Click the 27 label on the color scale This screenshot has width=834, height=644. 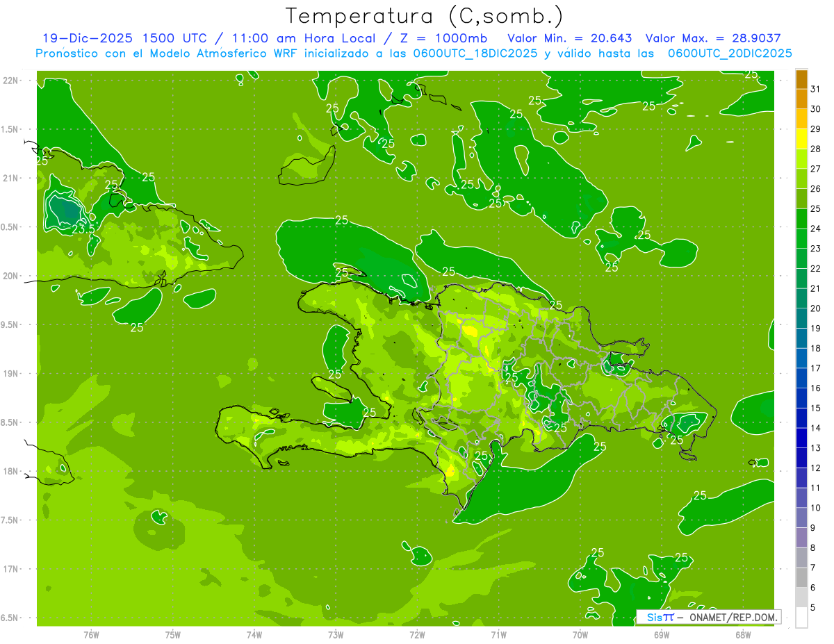tap(816, 169)
